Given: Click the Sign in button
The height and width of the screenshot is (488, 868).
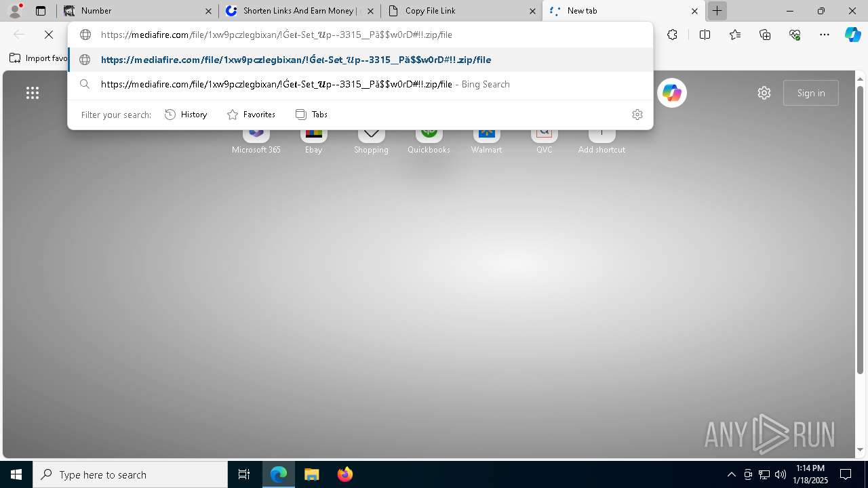Looking at the screenshot, I should [x=811, y=93].
